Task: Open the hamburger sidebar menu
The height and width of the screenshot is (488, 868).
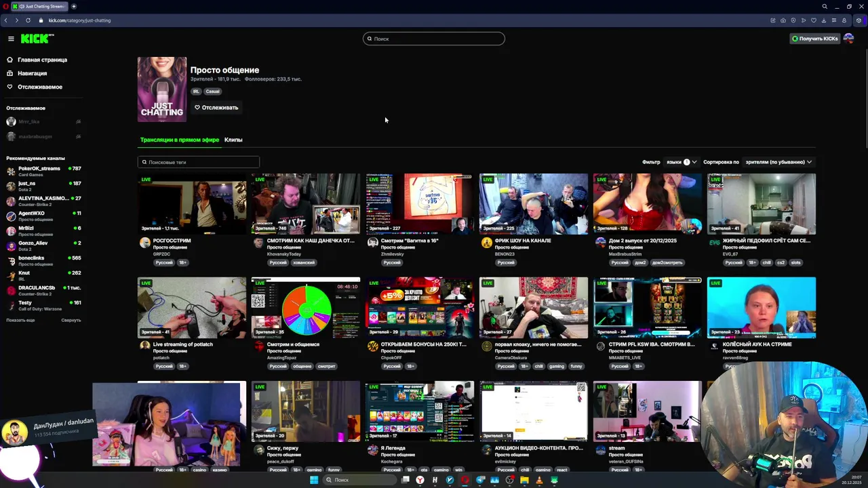Action: [11, 39]
